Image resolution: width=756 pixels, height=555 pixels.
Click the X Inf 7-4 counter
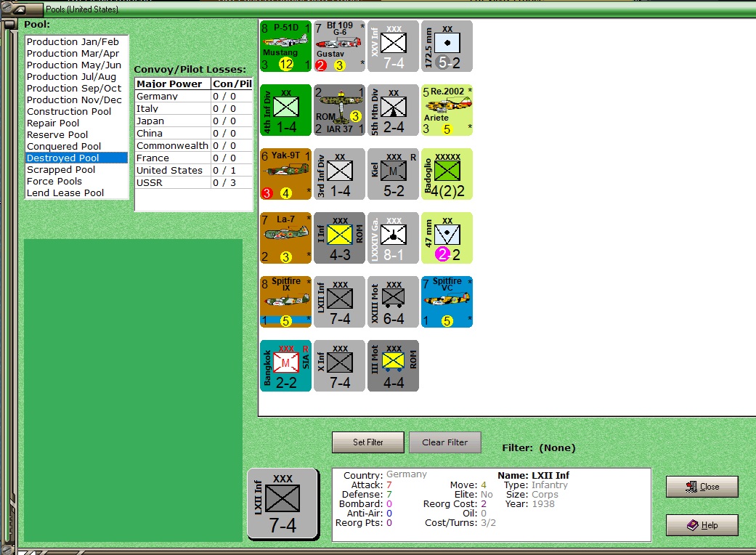click(339, 365)
